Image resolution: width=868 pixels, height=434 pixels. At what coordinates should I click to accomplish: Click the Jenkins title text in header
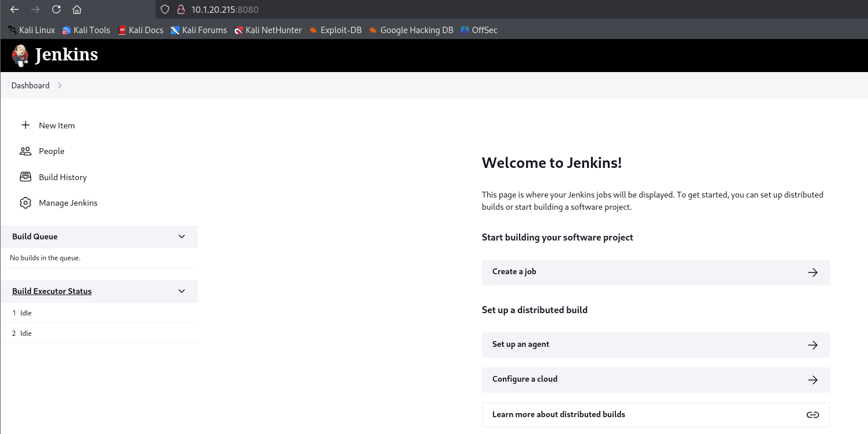pyautogui.click(x=67, y=55)
